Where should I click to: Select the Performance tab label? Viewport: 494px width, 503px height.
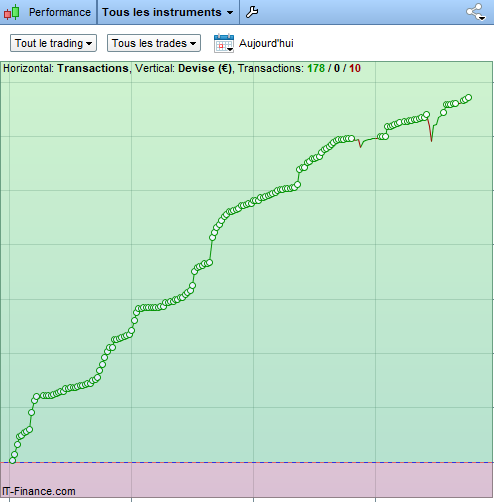[x=60, y=12]
